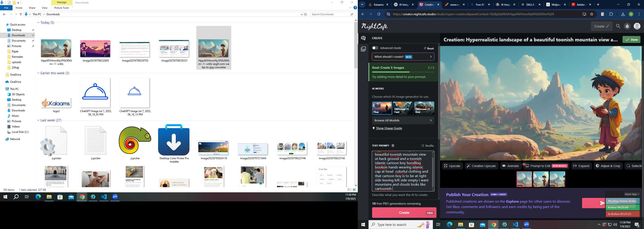Click the NightCafe search magnifier icon
This screenshot has width=644, height=229.
click(618, 26)
